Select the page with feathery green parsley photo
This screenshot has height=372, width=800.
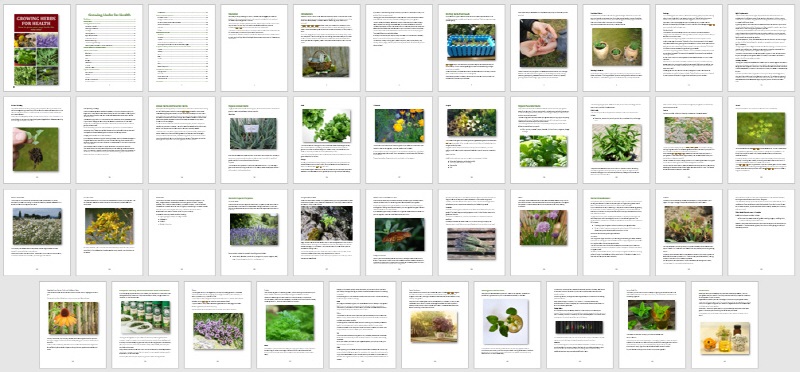click(290, 325)
